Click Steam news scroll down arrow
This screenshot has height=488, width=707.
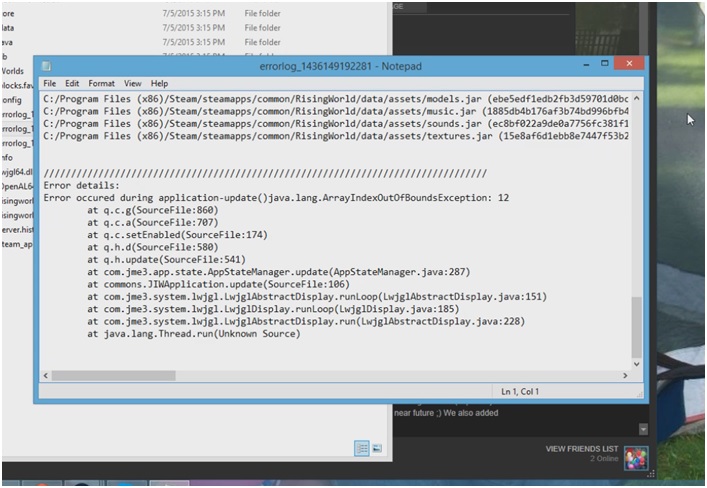645,428
